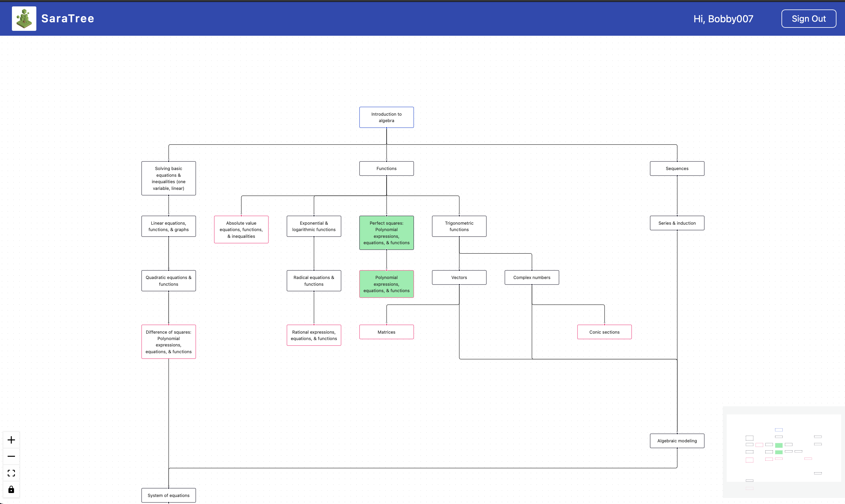The width and height of the screenshot is (845, 504).
Task: Select the Algebraic modeling node
Action: tap(677, 441)
